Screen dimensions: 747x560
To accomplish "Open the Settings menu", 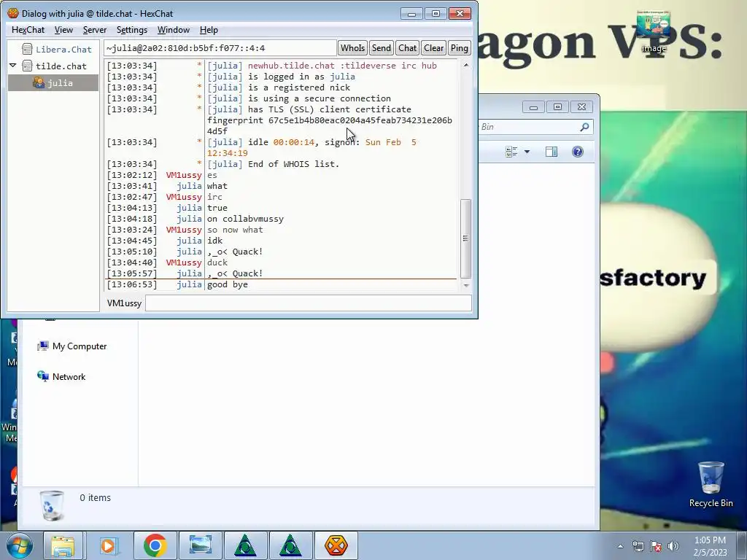I will click(131, 30).
